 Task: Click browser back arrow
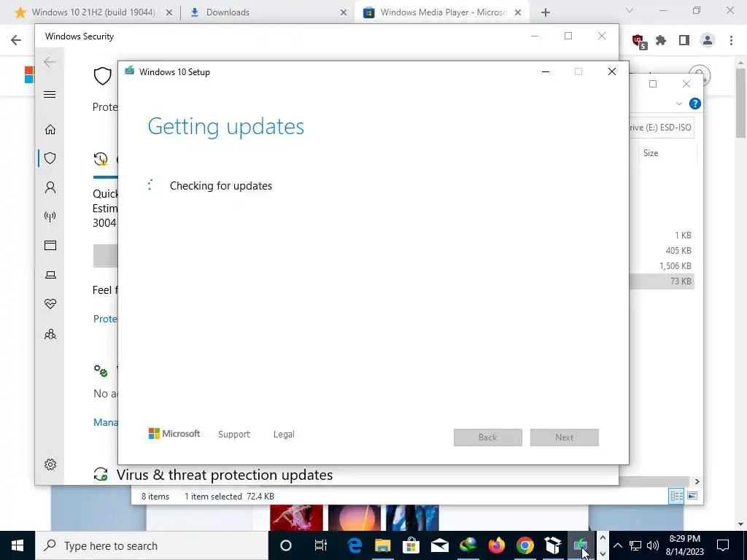coord(16,40)
